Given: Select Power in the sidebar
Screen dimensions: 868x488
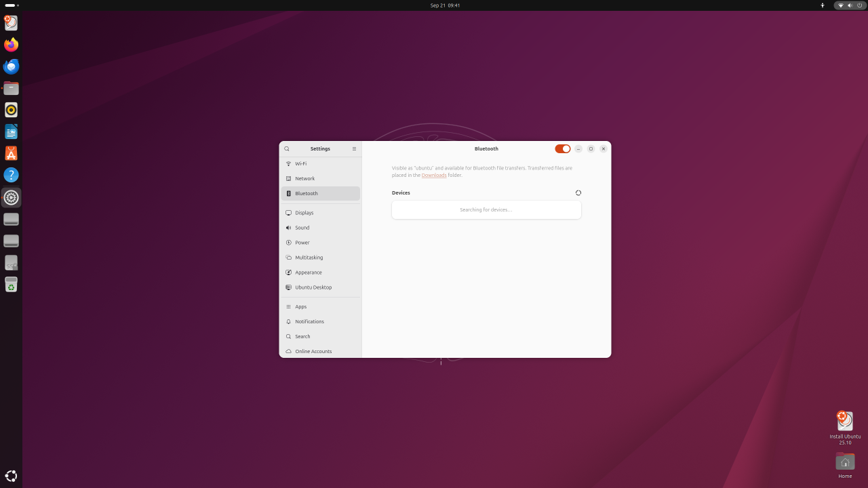Looking at the screenshot, I should point(320,243).
